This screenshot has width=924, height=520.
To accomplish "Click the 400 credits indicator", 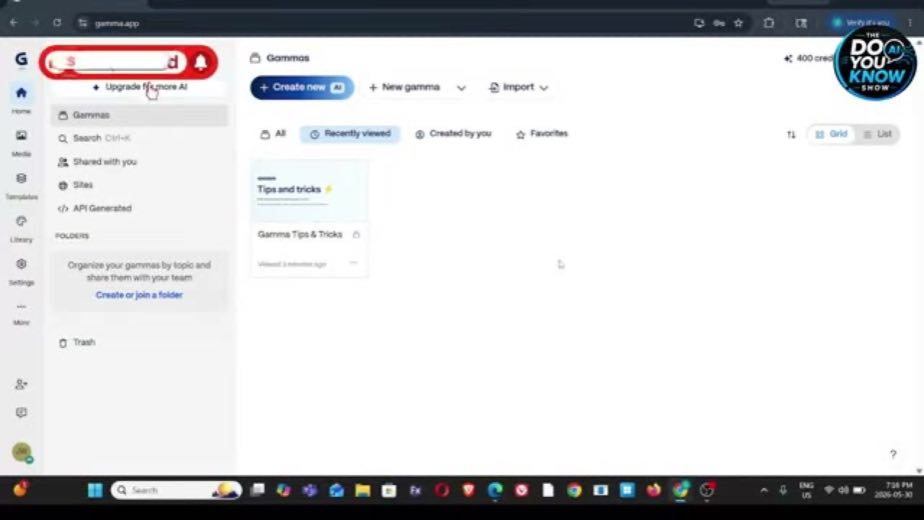I will [x=808, y=58].
